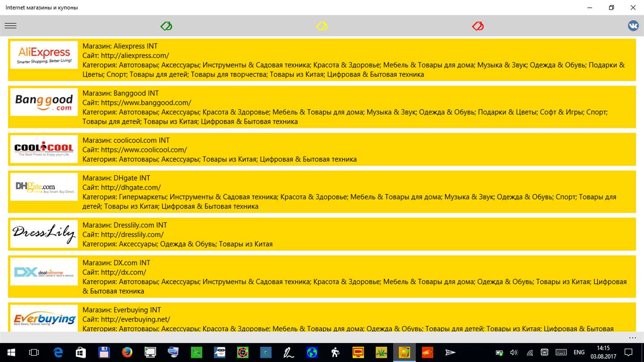
Task: Open Task View in the taskbar
Action: pos(34,352)
